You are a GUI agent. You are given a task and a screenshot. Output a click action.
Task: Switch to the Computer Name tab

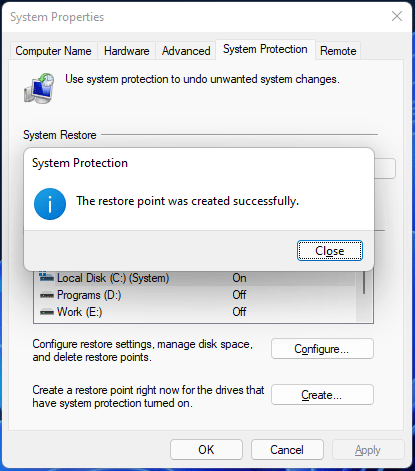pyautogui.click(x=53, y=51)
